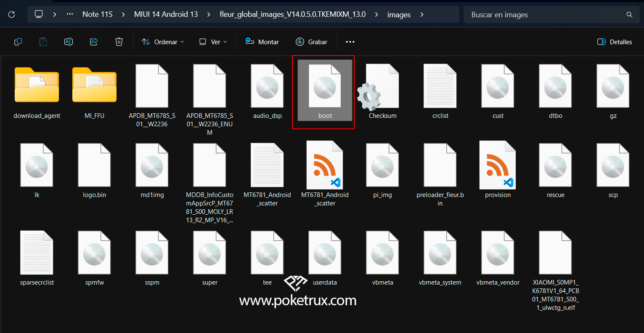
Task: Select the MI_FFU folder
Action: coord(94,93)
